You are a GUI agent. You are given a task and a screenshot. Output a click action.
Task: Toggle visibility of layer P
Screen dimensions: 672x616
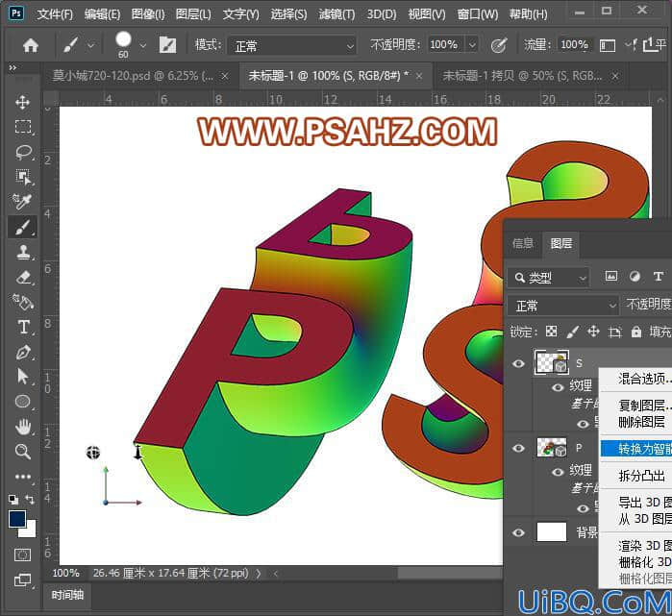coord(518,448)
